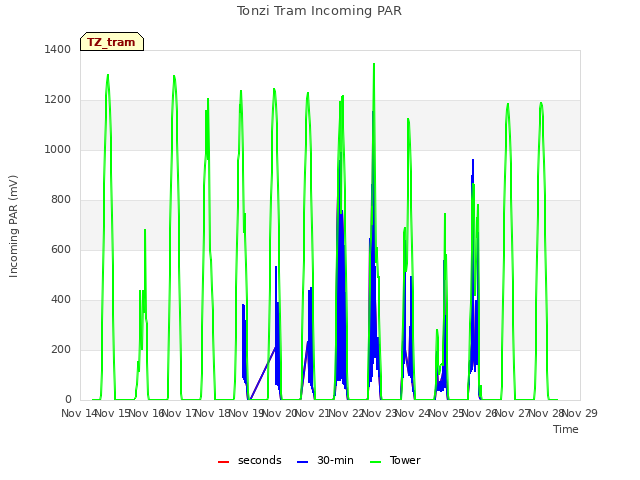Click the Nov 22 x-axis tick label
Image resolution: width=640 pixels, height=480 pixels.
(x=347, y=413)
